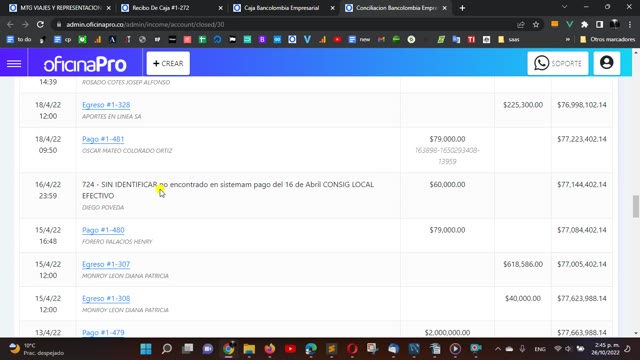The width and height of the screenshot is (640, 360).
Task: Click the oficinaPro logo
Action: (x=85, y=64)
